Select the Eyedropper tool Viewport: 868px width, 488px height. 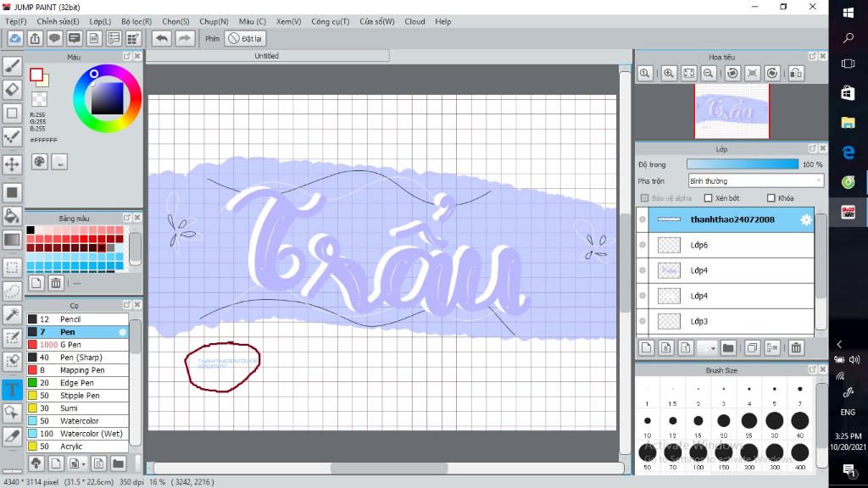pyautogui.click(x=13, y=436)
